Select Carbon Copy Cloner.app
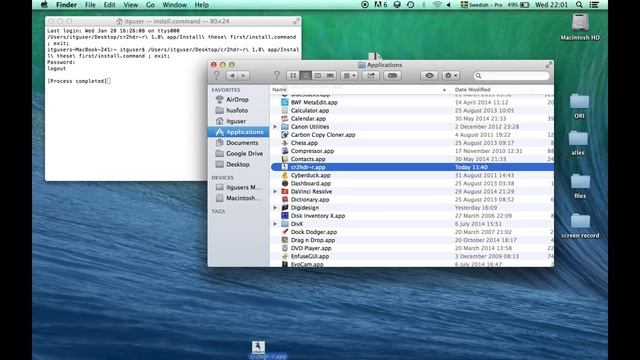Image resolution: width=640 pixels, height=360 pixels. click(412, 135)
